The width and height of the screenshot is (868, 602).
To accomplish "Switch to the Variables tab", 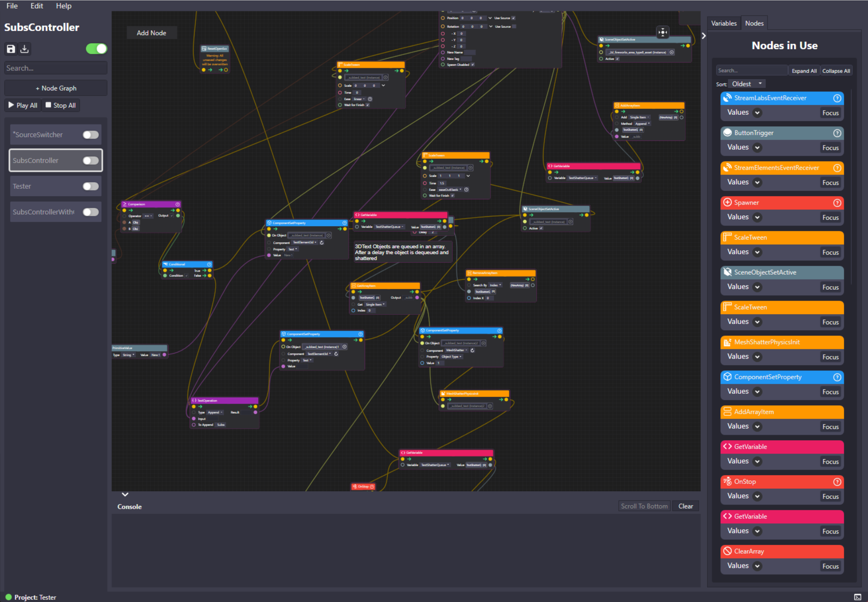I will click(x=723, y=23).
